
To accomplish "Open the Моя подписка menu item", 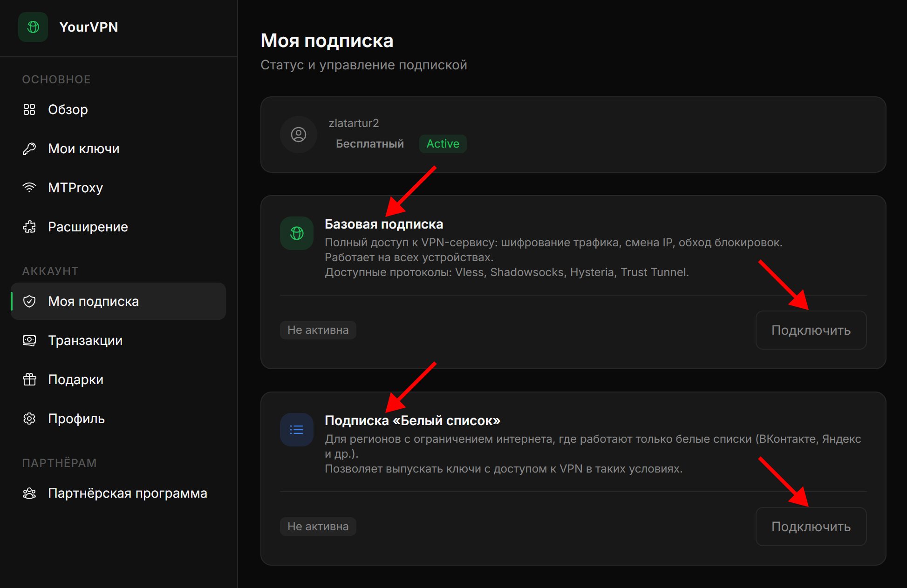I will click(x=93, y=301).
